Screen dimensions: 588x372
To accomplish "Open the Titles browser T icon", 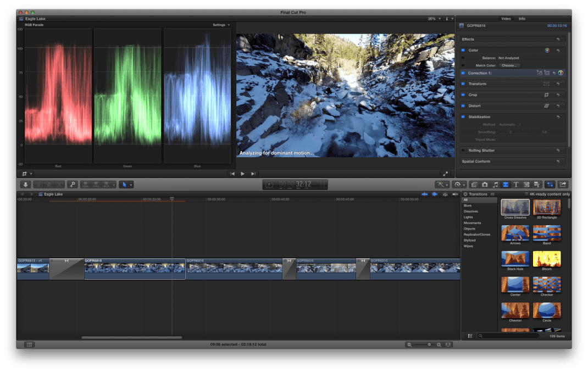I will [516, 185].
